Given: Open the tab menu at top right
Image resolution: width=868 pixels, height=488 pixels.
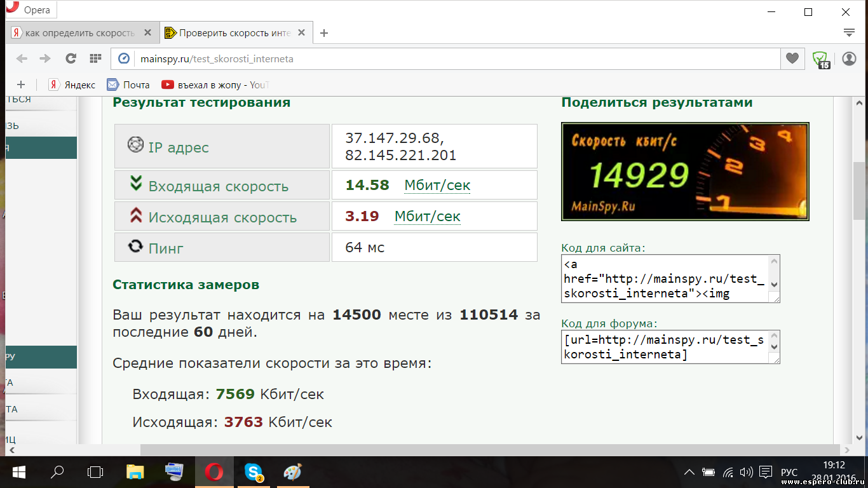Looking at the screenshot, I should click(x=849, y=32).
